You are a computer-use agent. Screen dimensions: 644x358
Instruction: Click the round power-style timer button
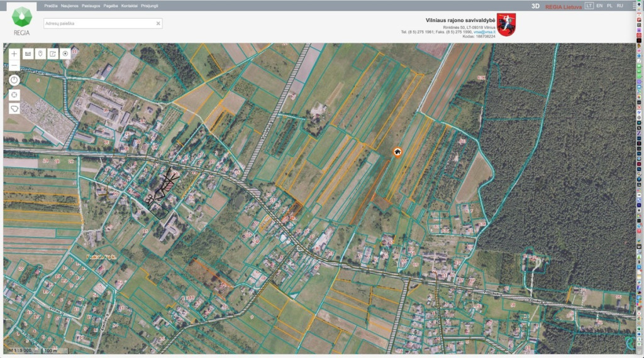coord(14,80)
